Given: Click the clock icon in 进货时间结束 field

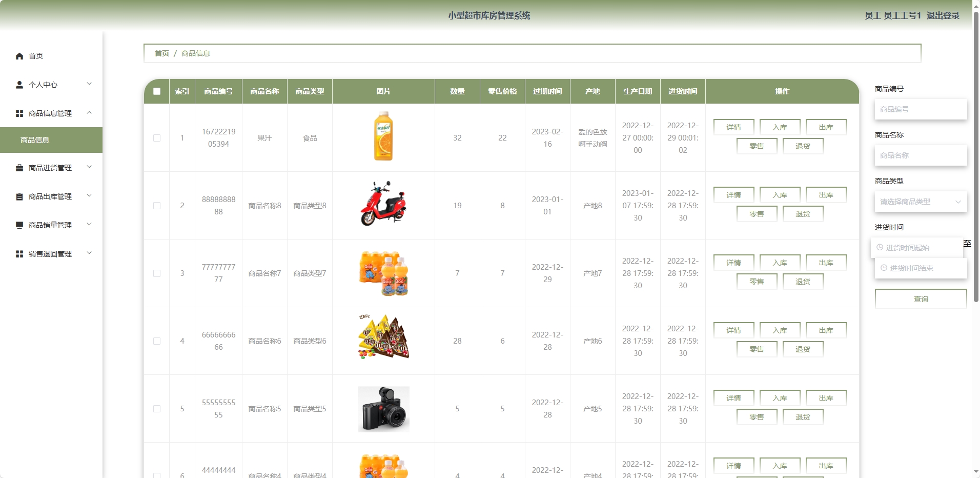Looking at the screenshot, I should [x=884, y=268].
